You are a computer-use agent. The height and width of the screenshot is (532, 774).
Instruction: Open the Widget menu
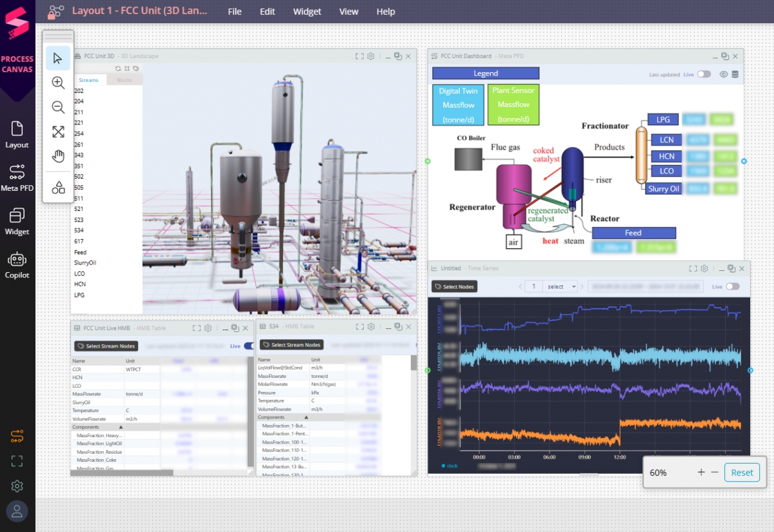[x=307, y=12]
